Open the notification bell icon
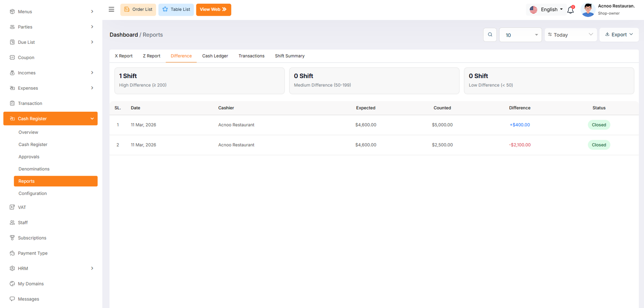Viewport: 644px width, 308px height. tap(570, 10)
